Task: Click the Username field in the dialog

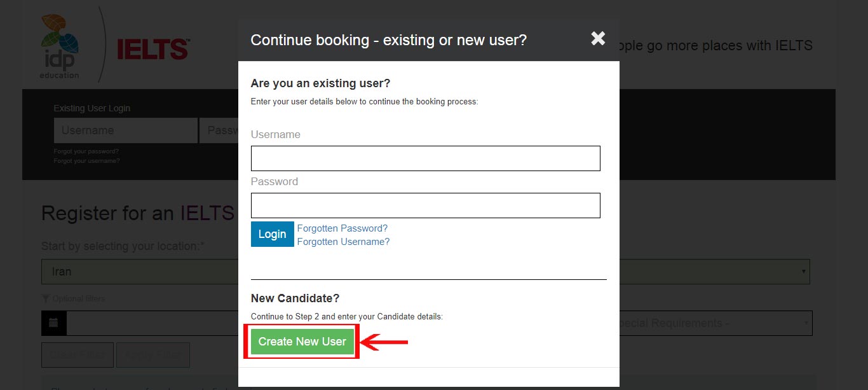Action: click(x=425, y=158)
